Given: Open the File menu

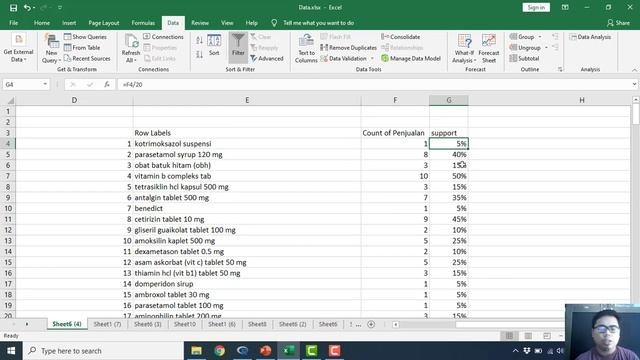Looking at the screenshot, I should (x=13, y=23).
